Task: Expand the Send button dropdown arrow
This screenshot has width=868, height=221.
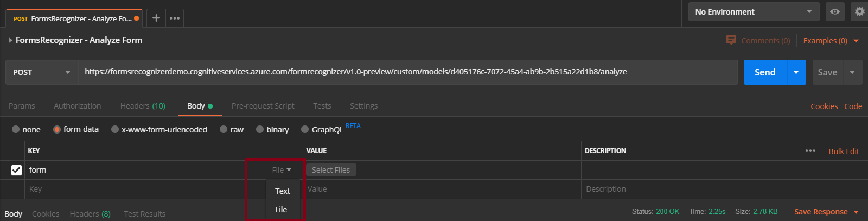Action: 796,72
